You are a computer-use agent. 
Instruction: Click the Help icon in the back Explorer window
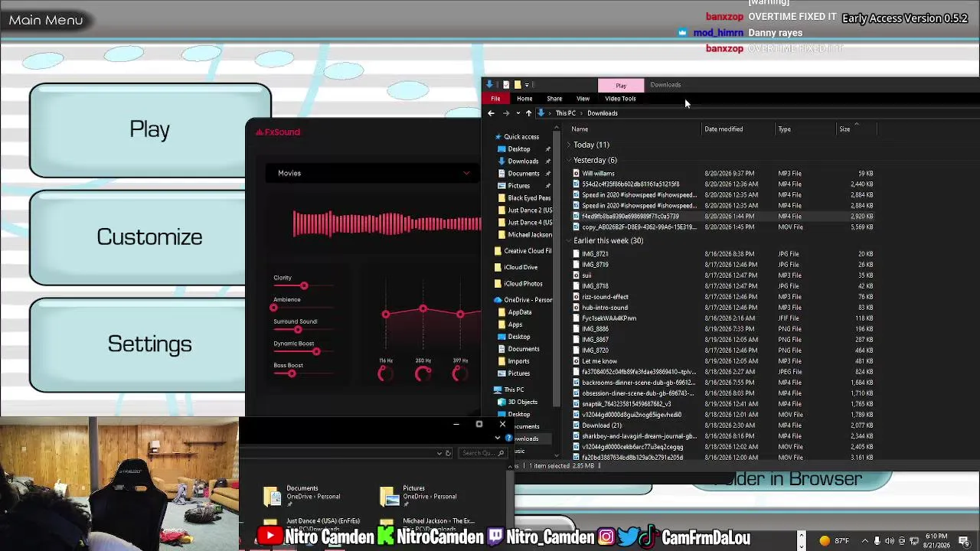click(508, 439)
